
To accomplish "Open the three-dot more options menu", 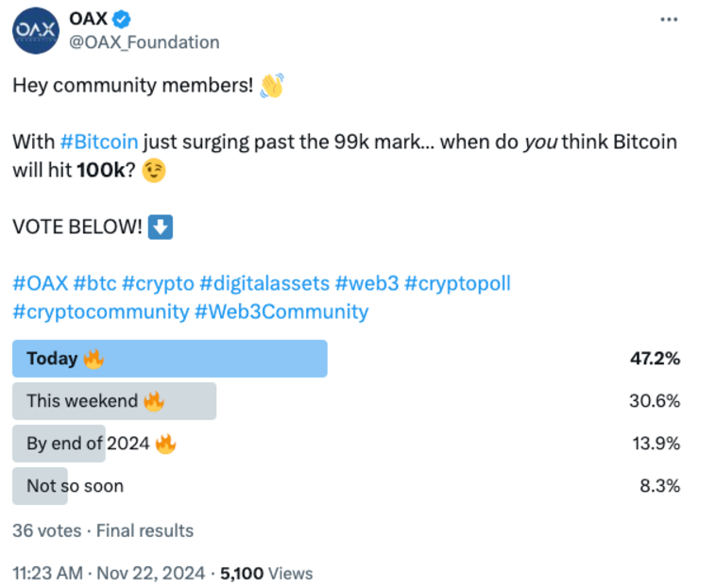I will tap(669, 19).
